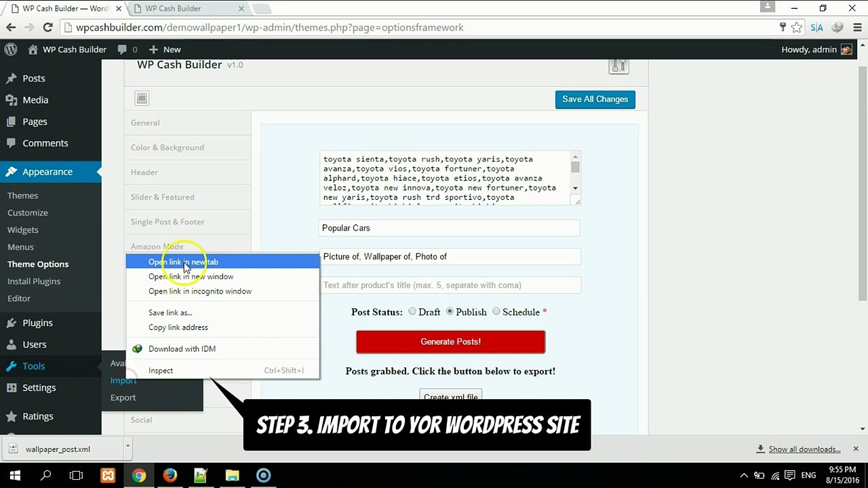Open Task View on the taskbar
This screenshot has height=488, width=868.
tap(77, 475)
